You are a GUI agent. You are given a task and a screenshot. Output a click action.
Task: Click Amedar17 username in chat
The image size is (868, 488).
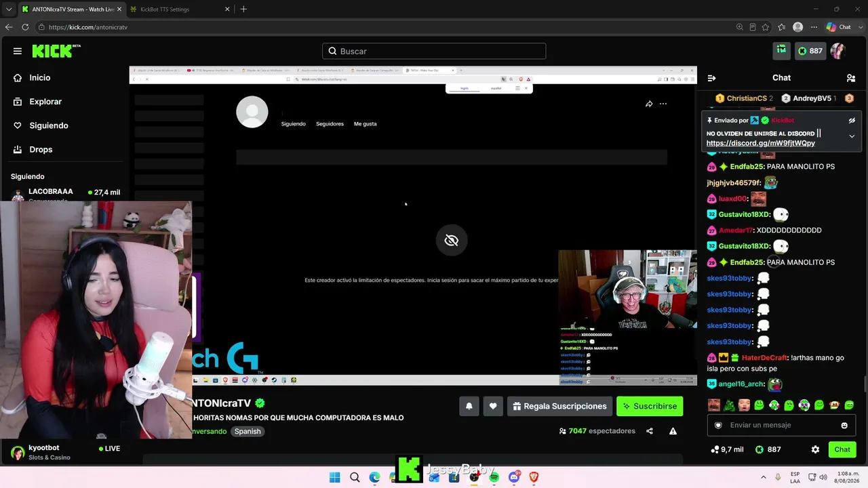(736, 230)
